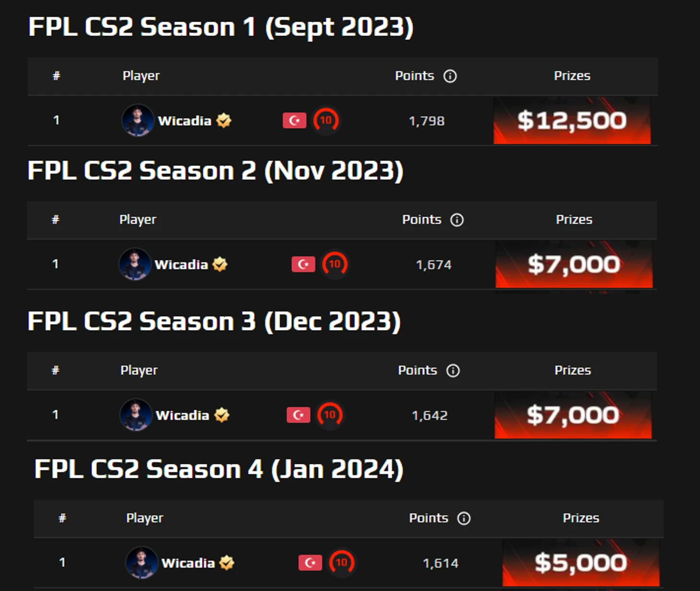Viewport: 700px width, 591px height.
Task: Open Wicadia's avatar in Season 1 row
Action: coord(138,120)
